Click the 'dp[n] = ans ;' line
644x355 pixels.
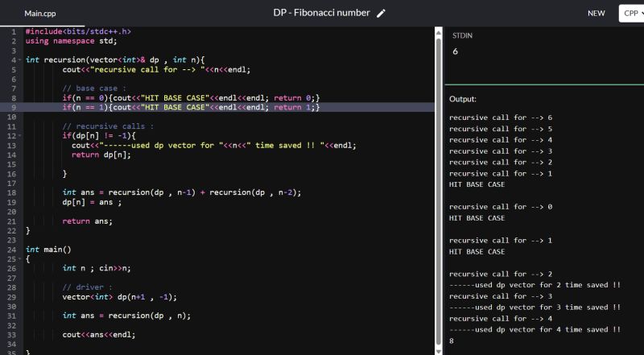click(92, 202)
